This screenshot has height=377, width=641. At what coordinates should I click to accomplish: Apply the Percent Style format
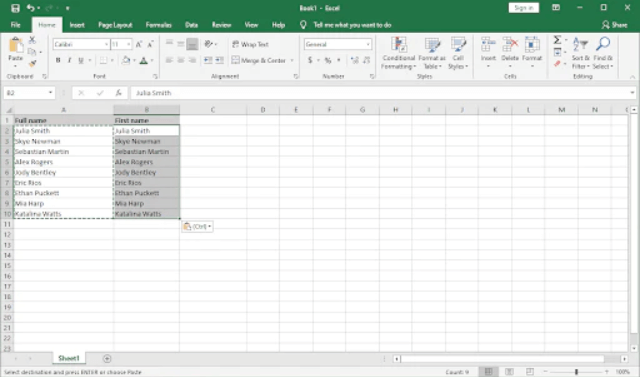coord(328,61)
